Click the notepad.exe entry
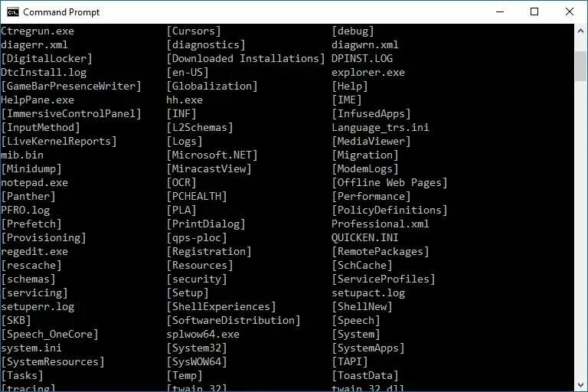588x392 pixels. (x=34, y=183)
